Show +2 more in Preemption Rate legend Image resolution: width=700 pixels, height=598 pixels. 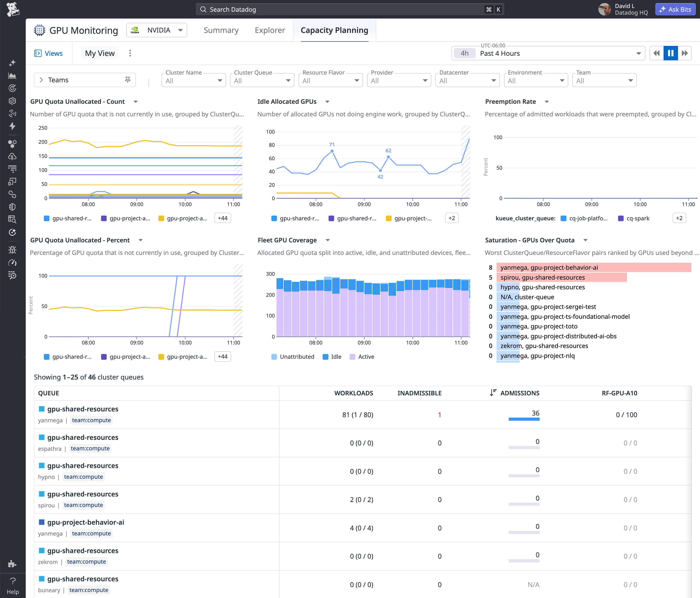(x=679, y=218)
